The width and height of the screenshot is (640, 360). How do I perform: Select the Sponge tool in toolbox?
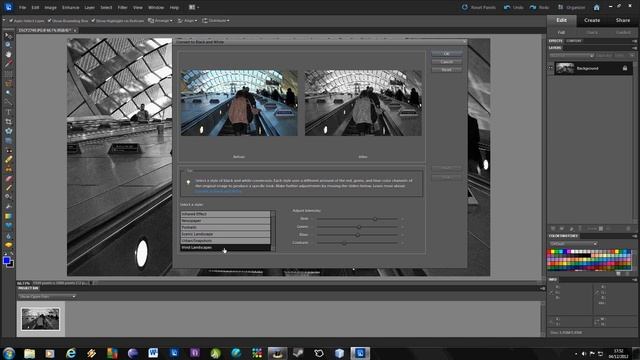(x=8, y=245)
